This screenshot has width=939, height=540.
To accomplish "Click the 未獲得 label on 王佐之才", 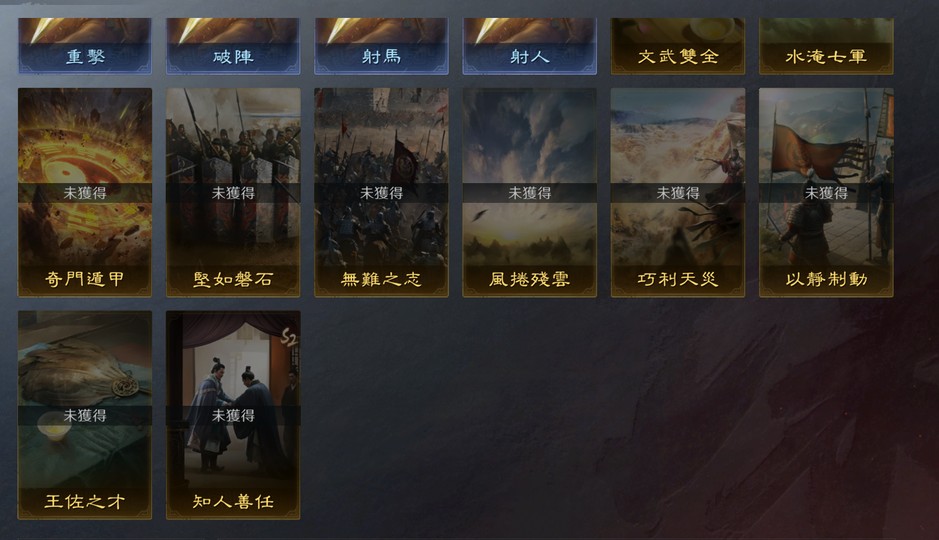I will point(84,415).
